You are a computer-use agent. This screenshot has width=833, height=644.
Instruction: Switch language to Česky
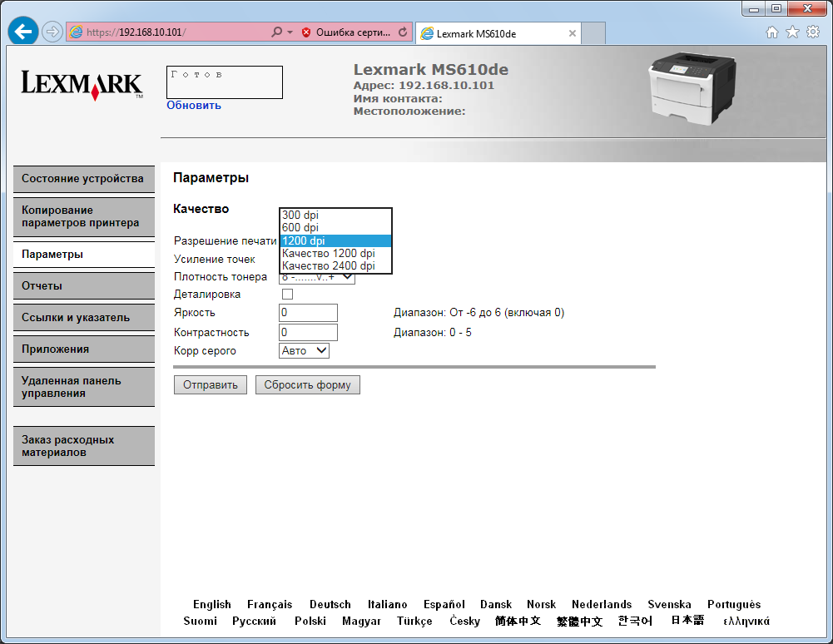pos(464,621)
